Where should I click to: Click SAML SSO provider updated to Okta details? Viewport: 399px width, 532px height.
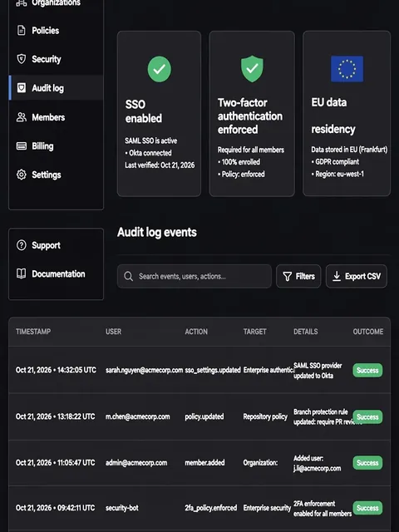(x=318, y=371)
